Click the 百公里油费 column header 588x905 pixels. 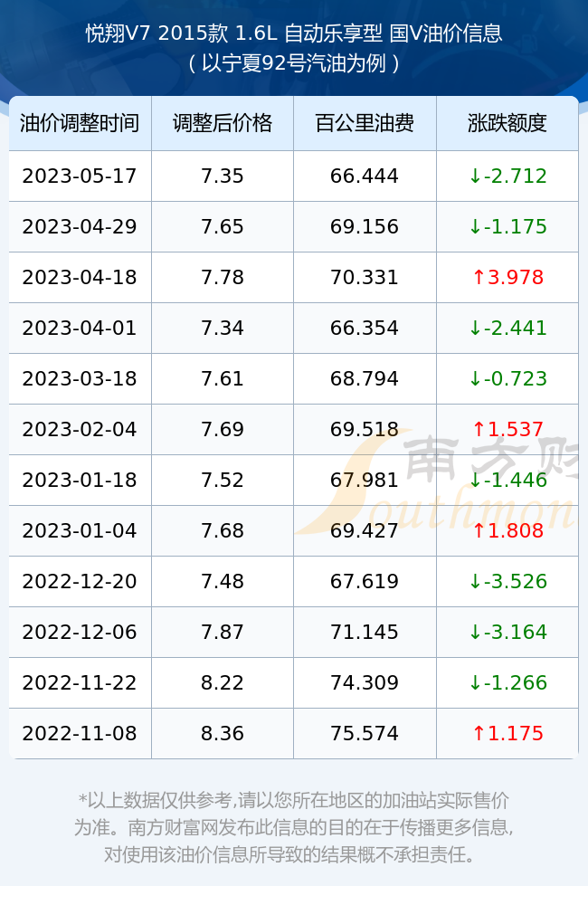click(365, 123)
